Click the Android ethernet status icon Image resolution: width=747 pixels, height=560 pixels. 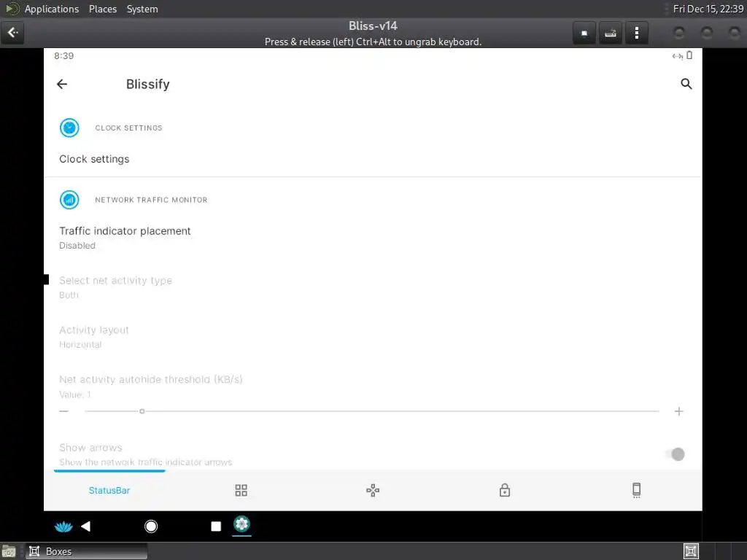click(678, 56)
